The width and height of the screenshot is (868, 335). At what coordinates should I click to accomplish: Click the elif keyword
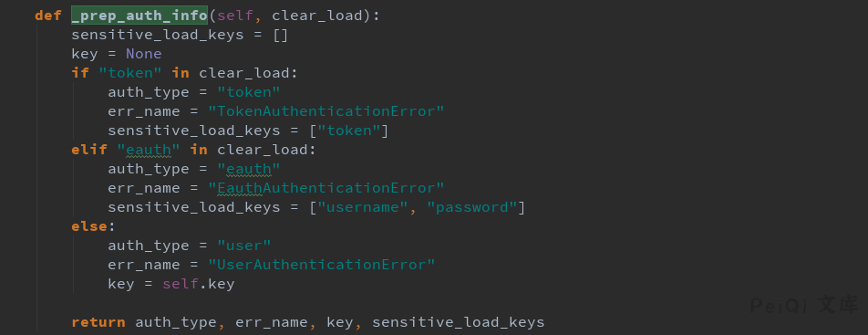point(89,149)
